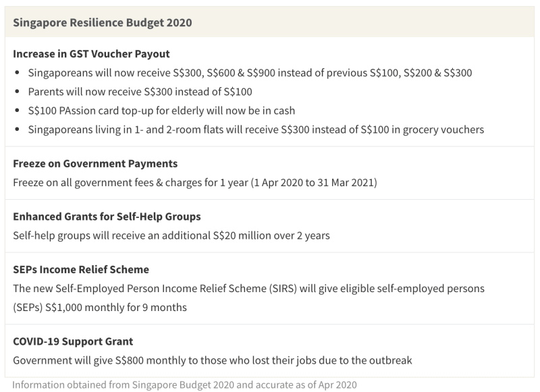
Task: Select the Increase in GST Voucher Payout heading
Action: (91, 53)
